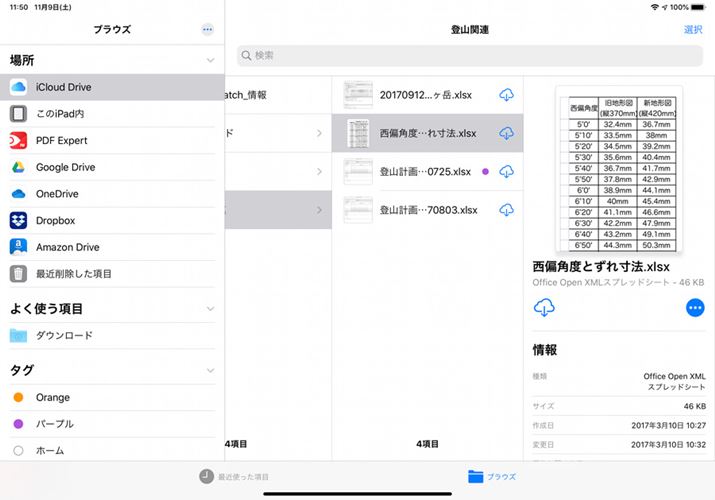
Task: Tap the 選択 button
Action: [x=692, y=30]
